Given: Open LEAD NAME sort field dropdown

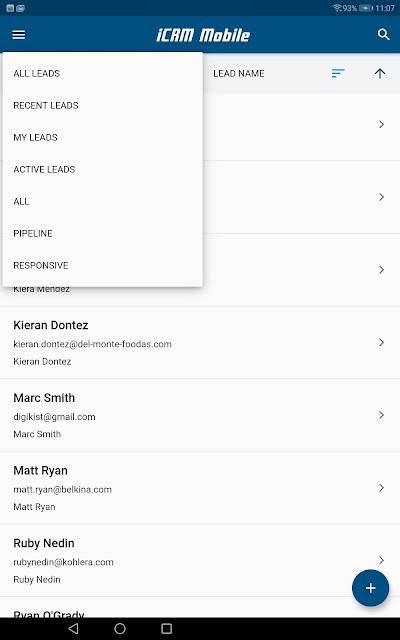Looking at the screenshot, I should [239, 73].
